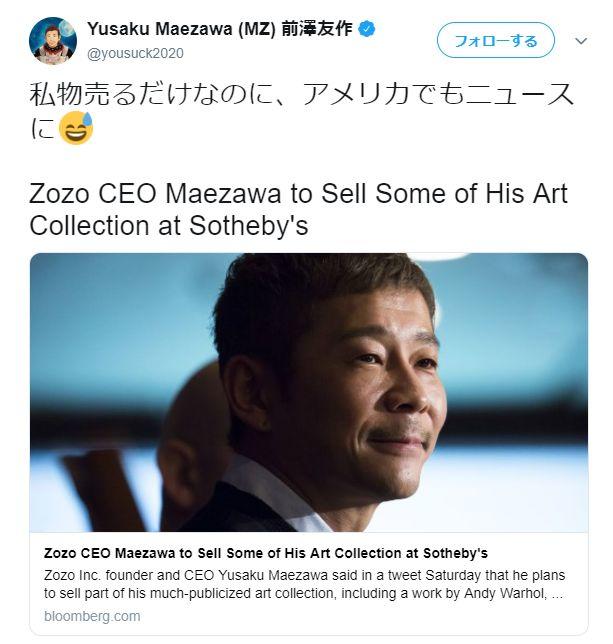Open the profile avatar picture
613x644 pixels.
(53, 41)
